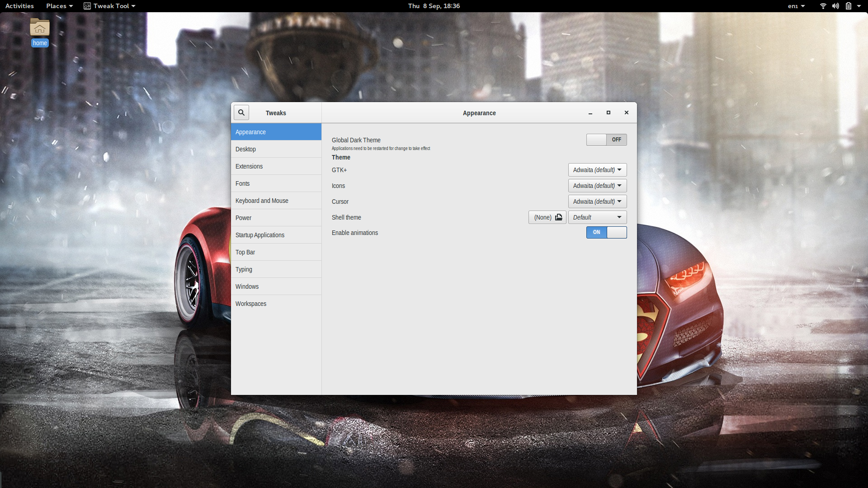
Task: Turn off the Enable animations switch
Action: pos(607,232)
